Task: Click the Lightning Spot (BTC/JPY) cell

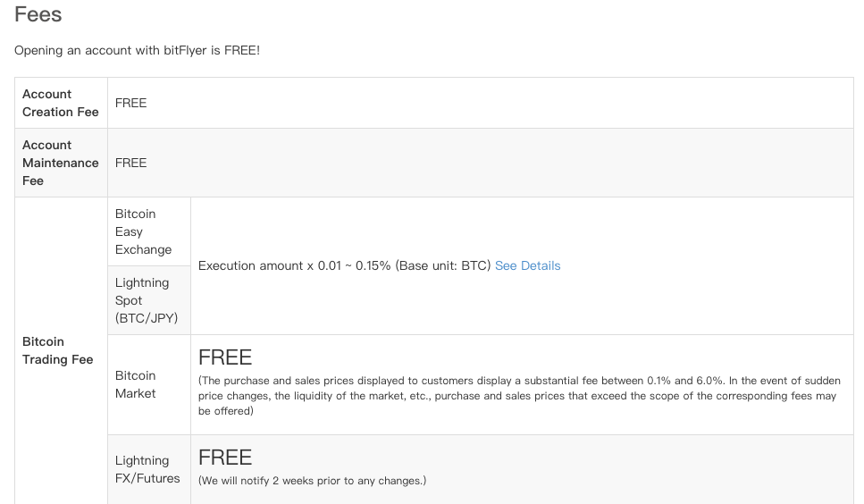Action: pos(147,300)
